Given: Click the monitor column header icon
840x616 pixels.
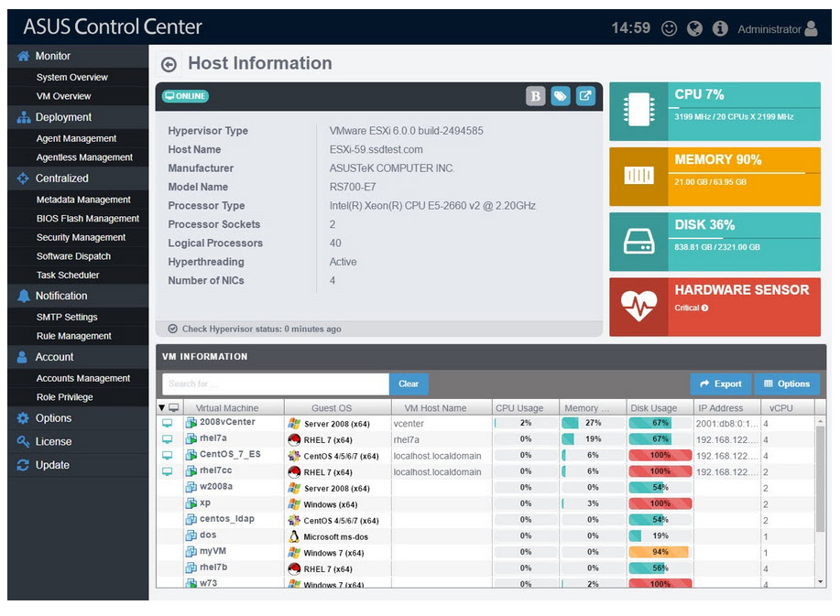Looking at the screenshot, I should point(173,408).
